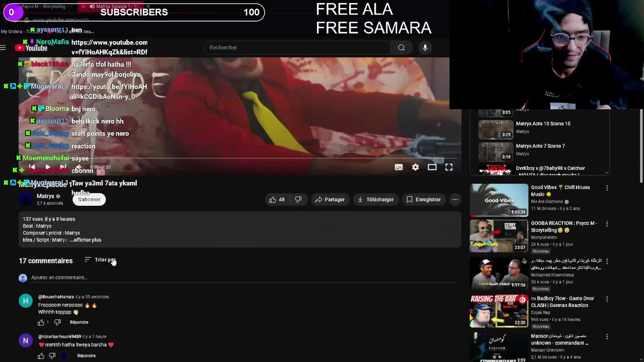Open the Matryx channel avatar
This screenshot has width=644, height=362.
[26, 200]
